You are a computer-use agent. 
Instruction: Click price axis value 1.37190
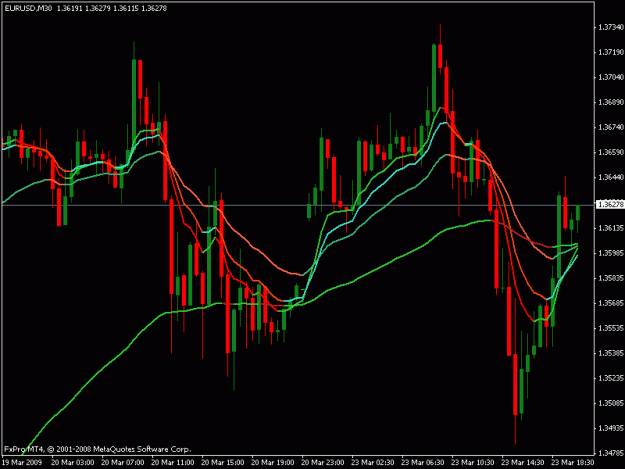click(610, 52)
